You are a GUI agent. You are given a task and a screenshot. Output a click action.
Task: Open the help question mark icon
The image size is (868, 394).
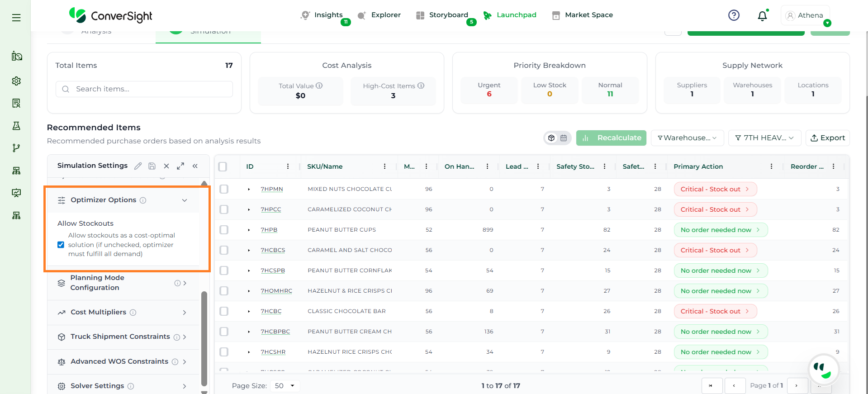(x=734, y=15)
